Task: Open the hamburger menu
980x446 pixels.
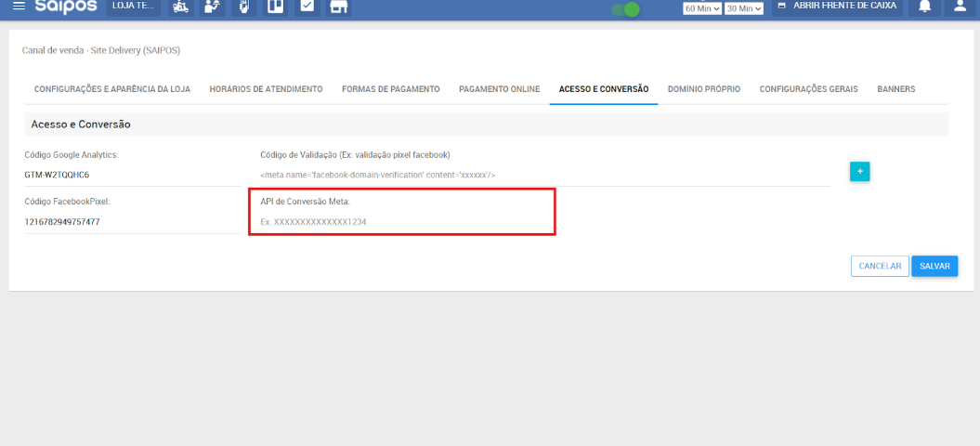Action: 19,7
